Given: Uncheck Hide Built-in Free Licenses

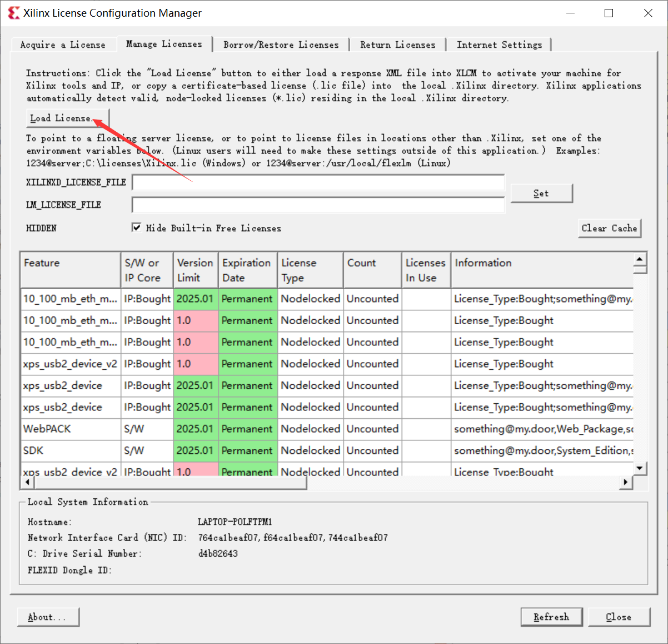Looking at the screenshot, I should click(137, 227).
